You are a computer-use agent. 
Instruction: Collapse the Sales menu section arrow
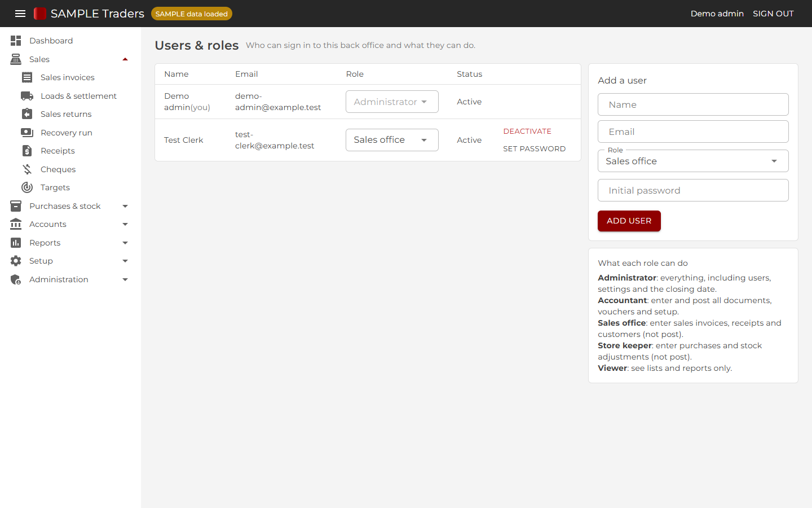click(x=125, y=59)
